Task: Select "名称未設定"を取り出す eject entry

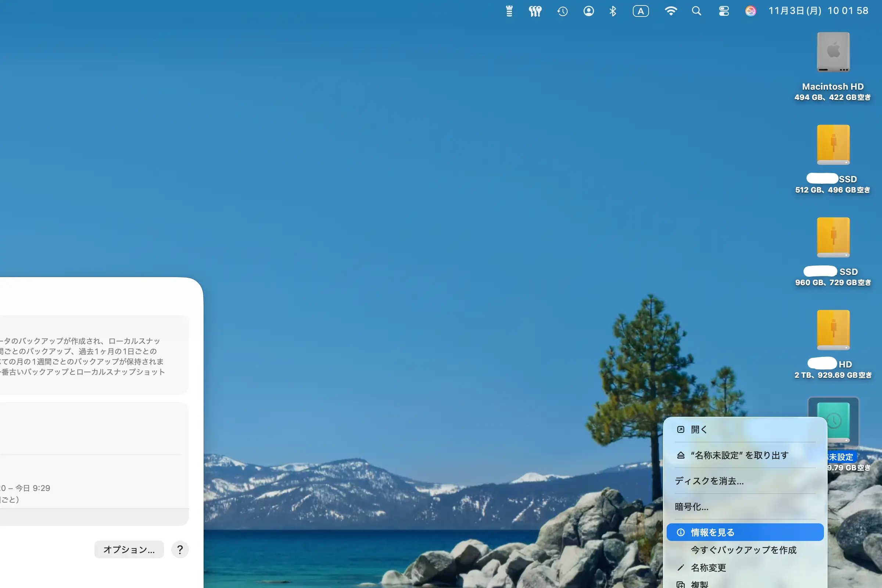Action: pos(739,455)
